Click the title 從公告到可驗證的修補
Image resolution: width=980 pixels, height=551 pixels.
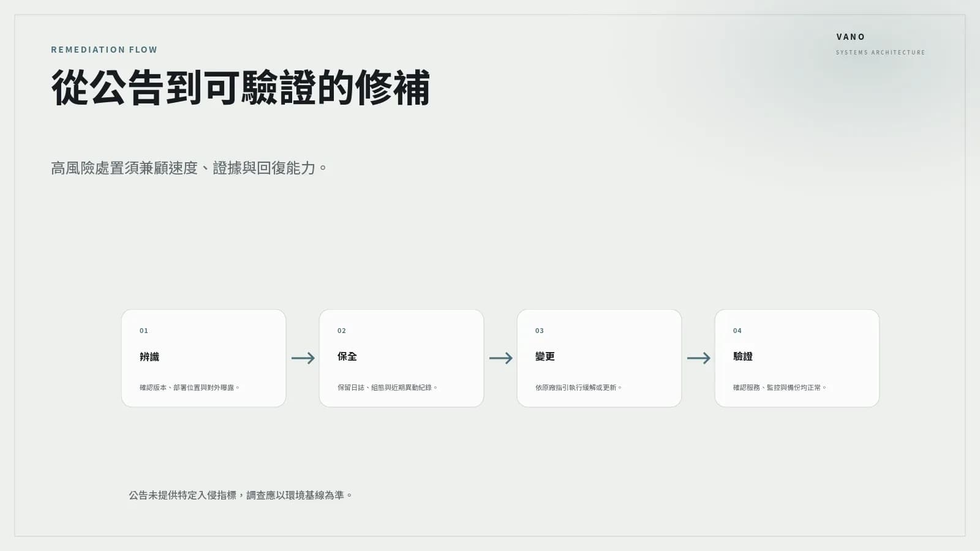point(241,88)
